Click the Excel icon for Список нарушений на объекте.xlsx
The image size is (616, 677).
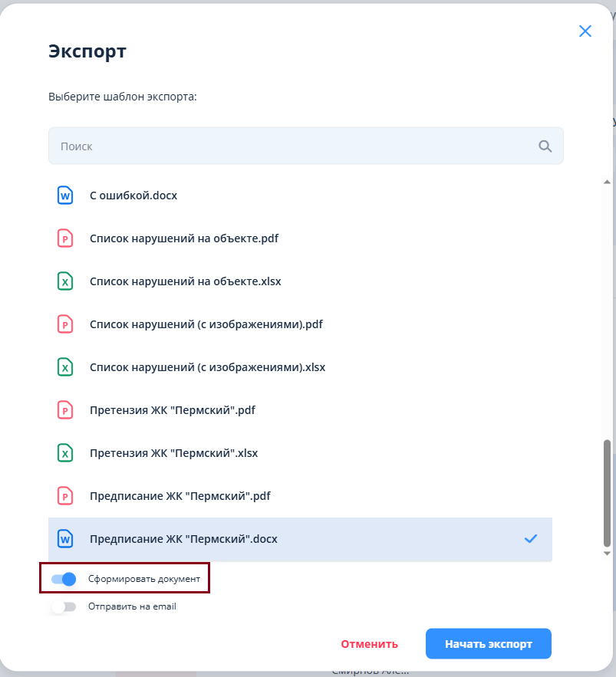click(65, 281)
